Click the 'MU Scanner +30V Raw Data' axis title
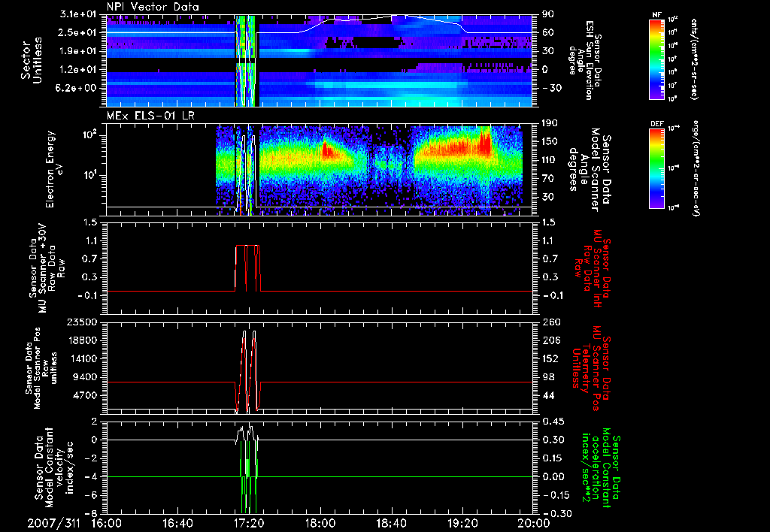 pos(47,268)
